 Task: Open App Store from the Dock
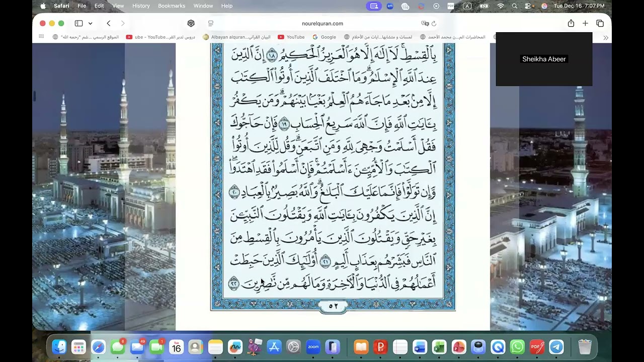coord(274,347)
